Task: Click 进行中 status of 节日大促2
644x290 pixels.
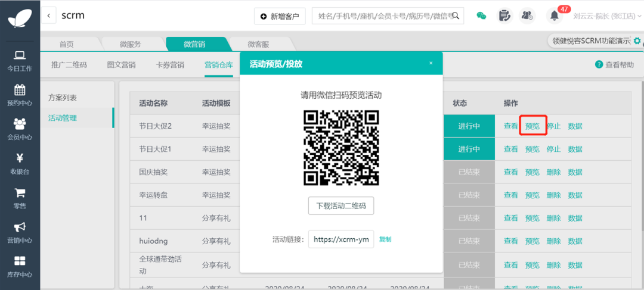Action: click(x=469, y=126)
